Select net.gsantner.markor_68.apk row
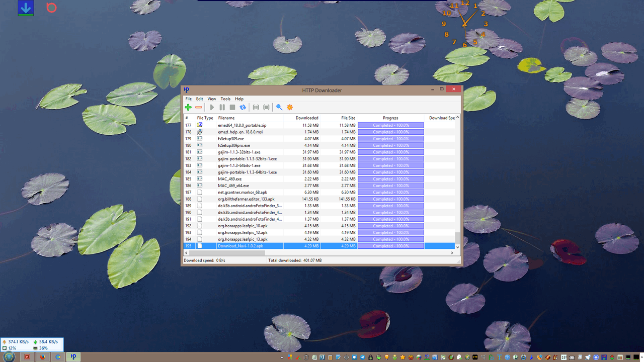644x362 pixels. (319, 192)
